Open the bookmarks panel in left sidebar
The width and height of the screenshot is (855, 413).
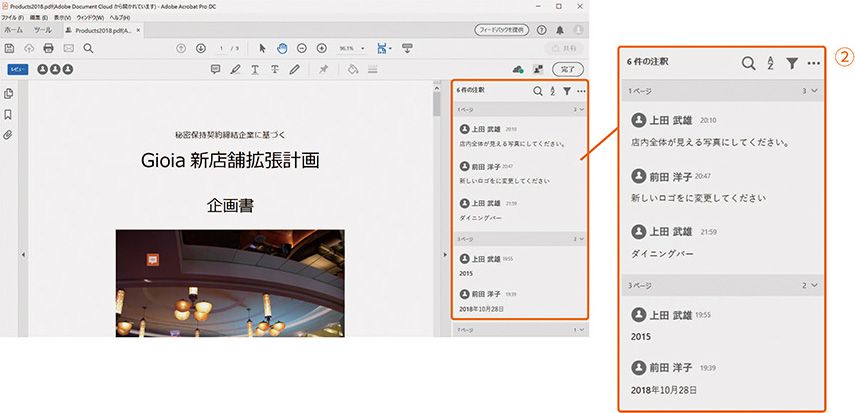click(x=8, y=115)
